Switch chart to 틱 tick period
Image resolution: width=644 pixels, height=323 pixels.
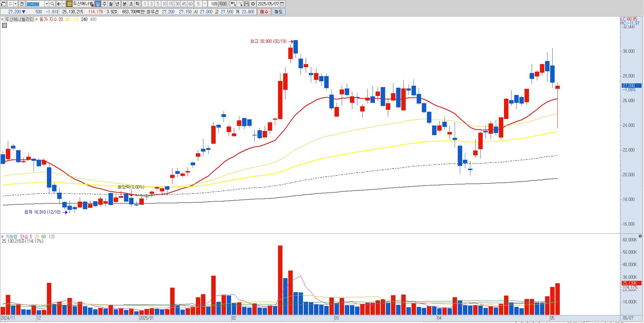pyautogui.click(x=137, y=4)
